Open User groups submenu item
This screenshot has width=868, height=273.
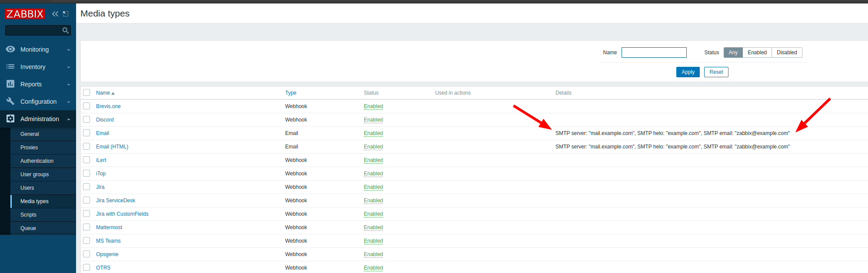[34, 174]
